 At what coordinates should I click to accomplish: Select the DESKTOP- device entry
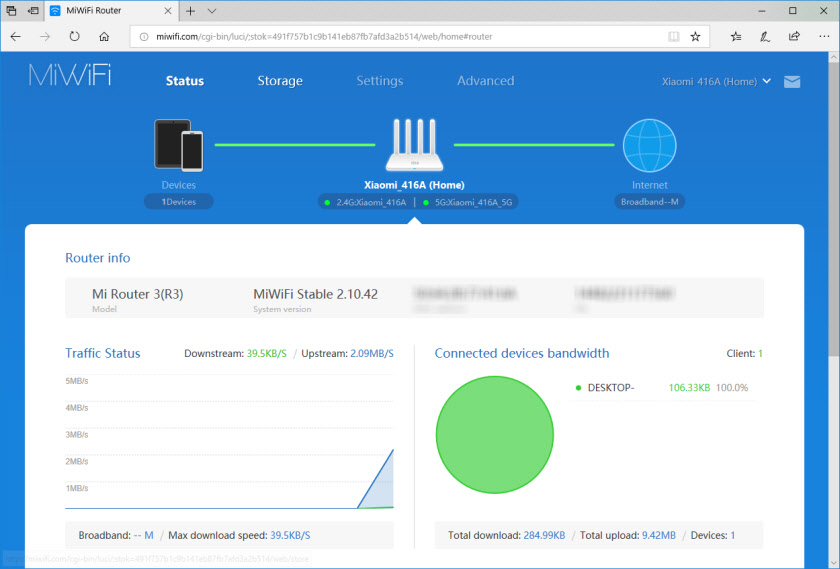tap(611, 387)
